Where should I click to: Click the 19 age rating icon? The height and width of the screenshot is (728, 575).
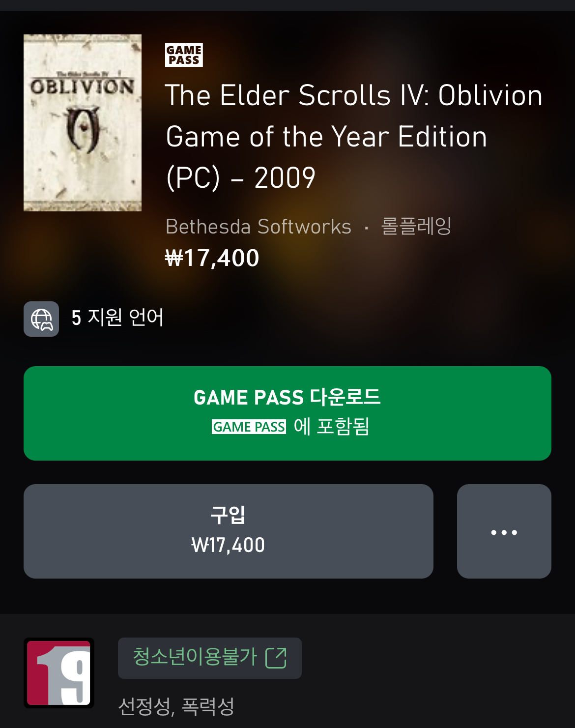coord(59,673)
